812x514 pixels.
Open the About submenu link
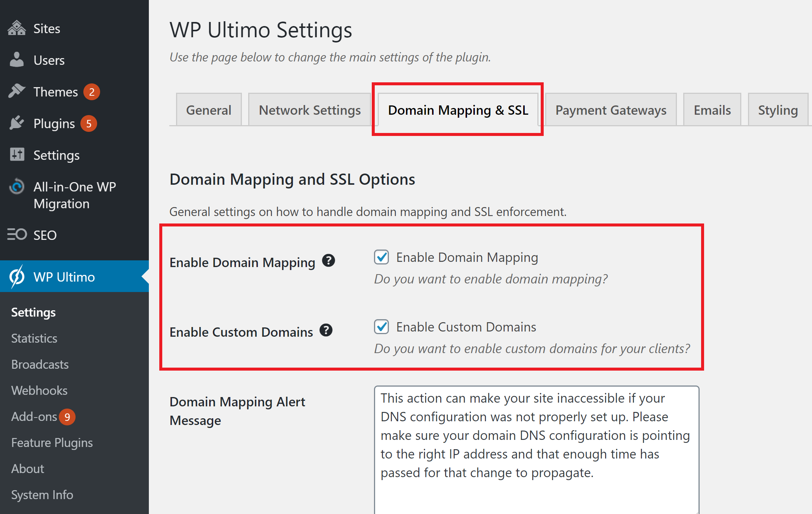(28, 469)
